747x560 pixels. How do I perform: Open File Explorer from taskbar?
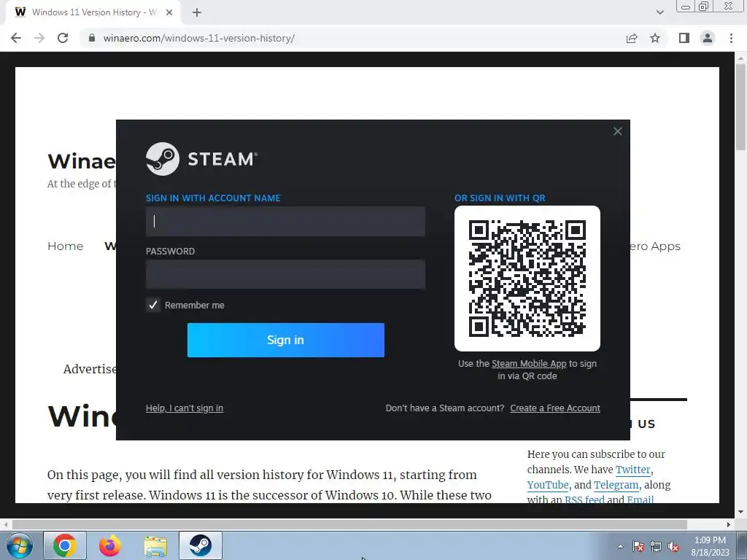tap(155, 545)
